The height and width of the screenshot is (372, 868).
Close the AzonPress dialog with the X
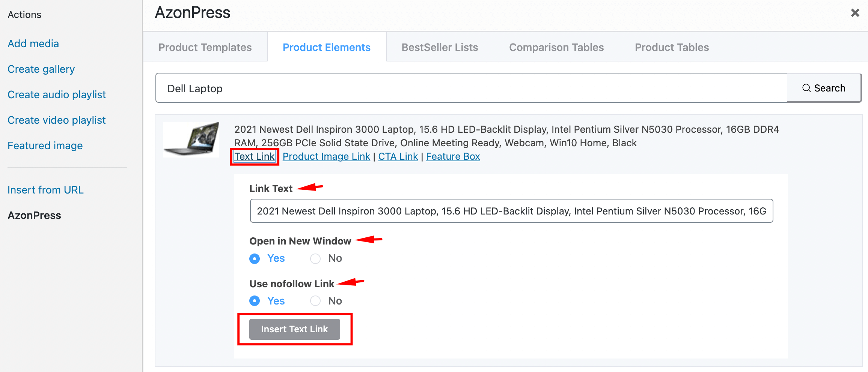(x=855, y=13)
